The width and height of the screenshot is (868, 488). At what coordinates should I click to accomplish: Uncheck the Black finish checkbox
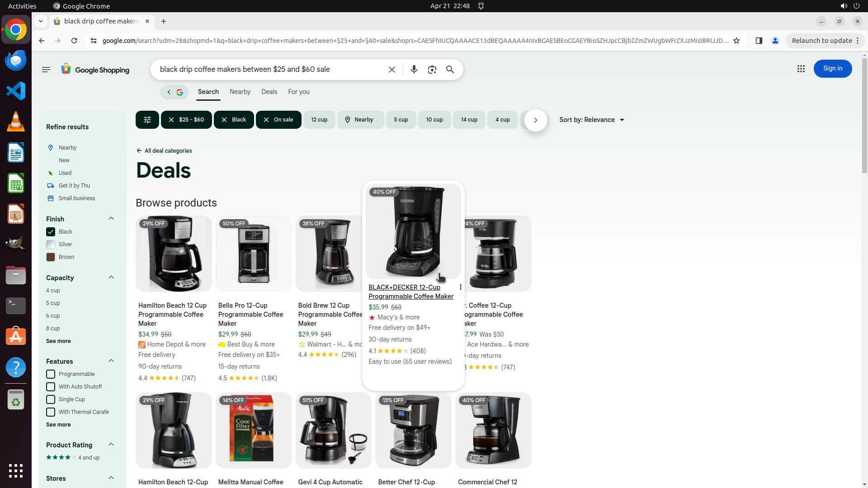point(51,232)
